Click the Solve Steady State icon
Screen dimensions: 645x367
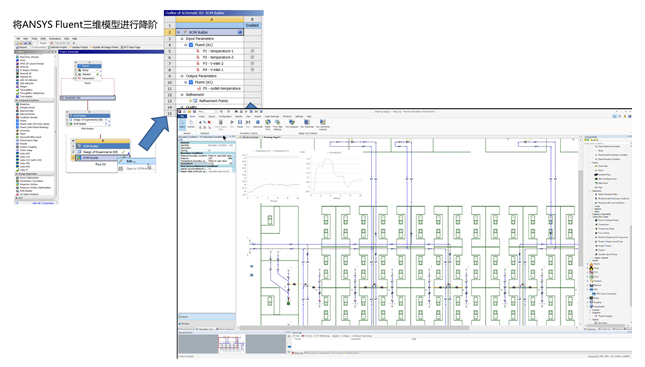221,122
